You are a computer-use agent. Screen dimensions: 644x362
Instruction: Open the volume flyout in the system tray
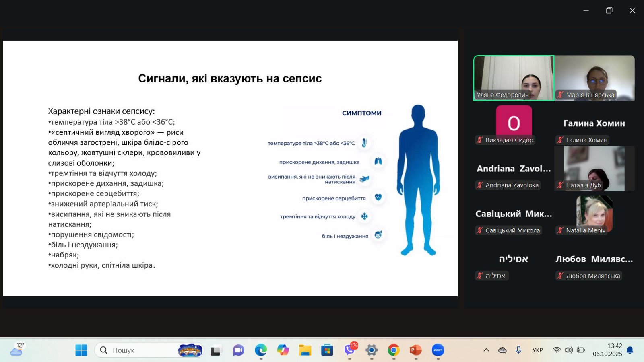(x=568, y=350)
